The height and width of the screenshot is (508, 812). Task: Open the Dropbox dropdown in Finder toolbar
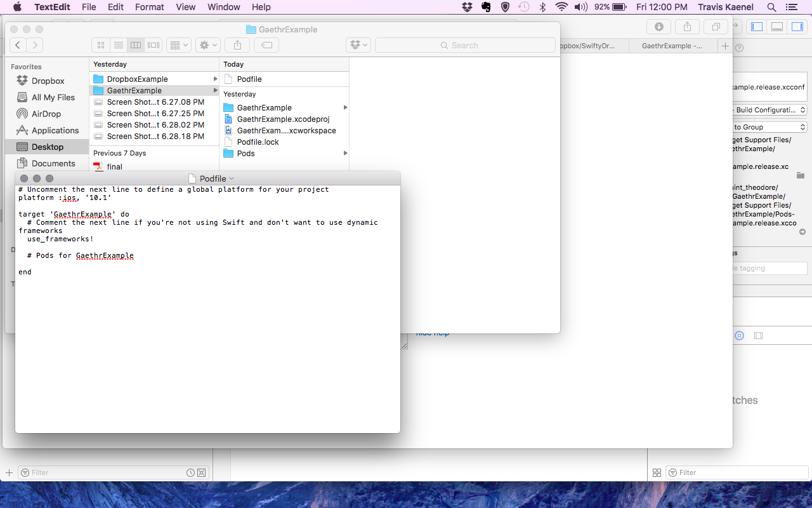tap(358, 45)
